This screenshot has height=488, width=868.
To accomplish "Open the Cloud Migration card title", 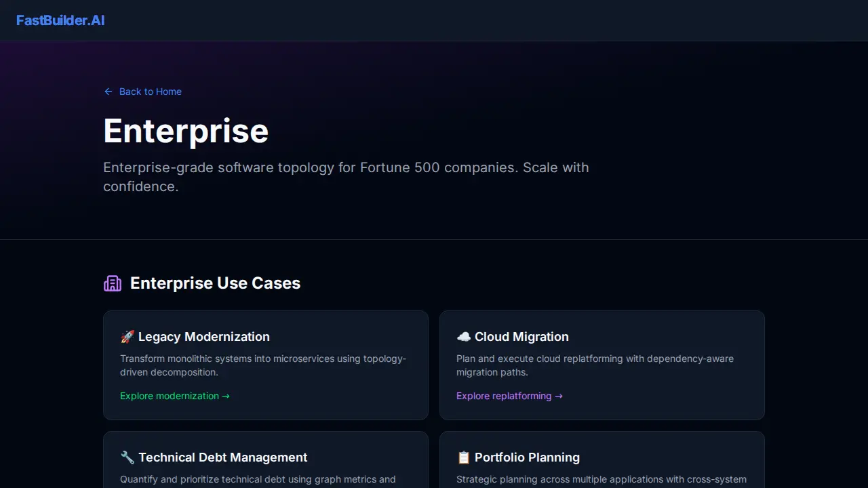I will tap(521, 337).
